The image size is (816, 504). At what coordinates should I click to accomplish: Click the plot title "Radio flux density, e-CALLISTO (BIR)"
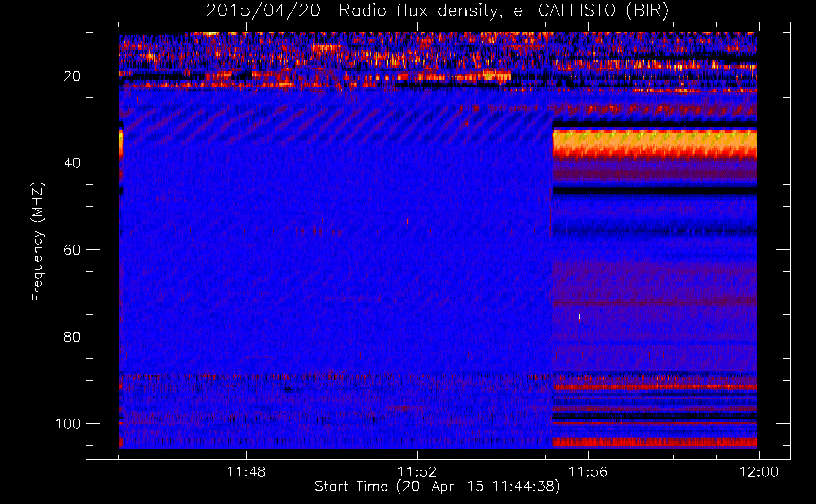(503, 11)
